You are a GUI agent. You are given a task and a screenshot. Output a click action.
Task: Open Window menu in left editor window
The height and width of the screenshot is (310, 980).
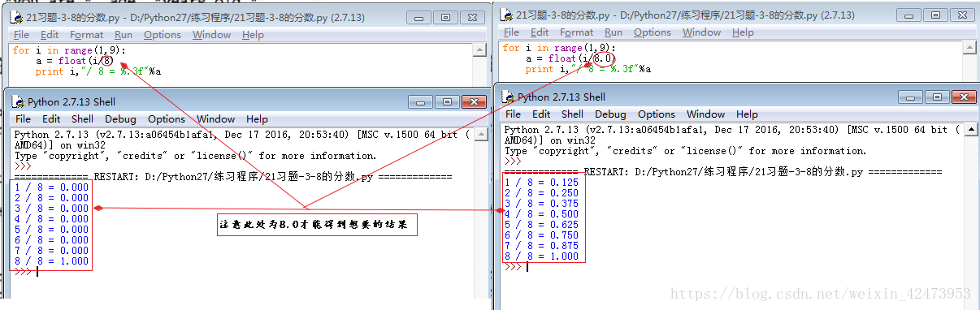coord(211,35)
